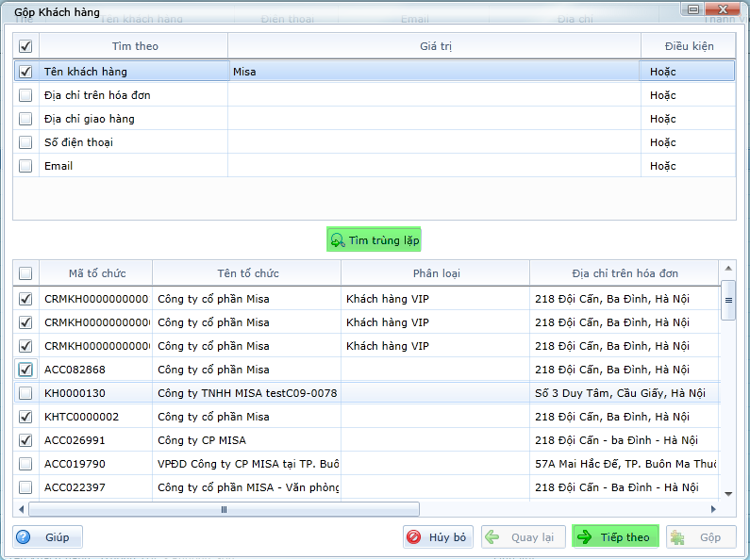Enable the Email search criterion
Viewport: 750px width, 560px height.
point(25,166)
